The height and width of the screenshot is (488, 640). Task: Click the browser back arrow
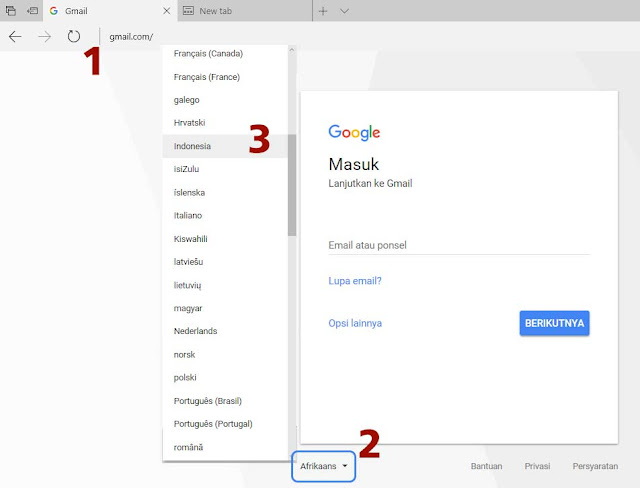click(x=15, y=37)
